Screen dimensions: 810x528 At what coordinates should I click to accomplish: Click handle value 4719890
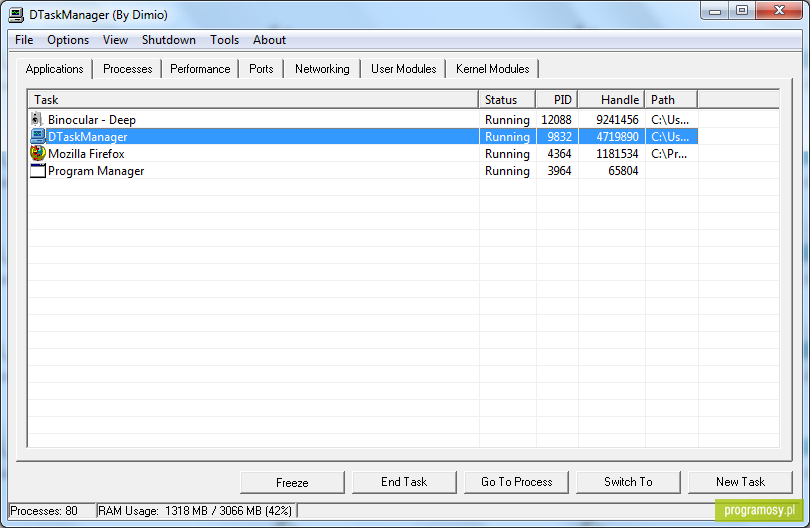point(617,137)
